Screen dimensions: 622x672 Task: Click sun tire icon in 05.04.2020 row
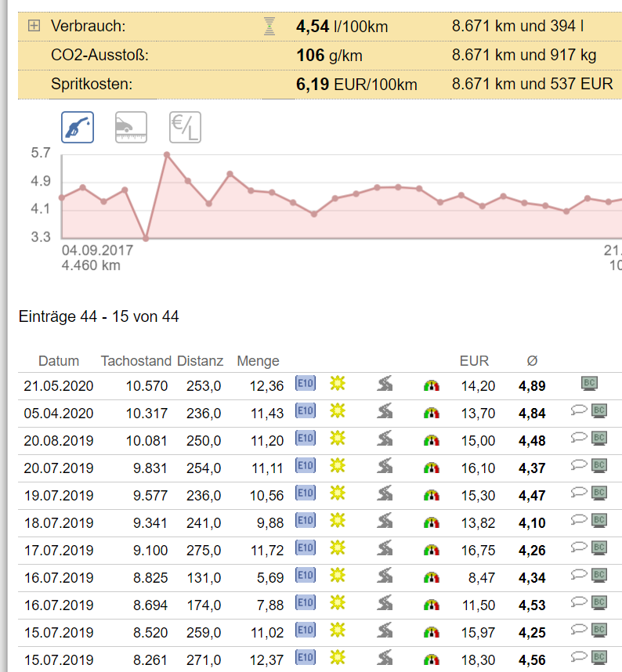click(338, 411)
